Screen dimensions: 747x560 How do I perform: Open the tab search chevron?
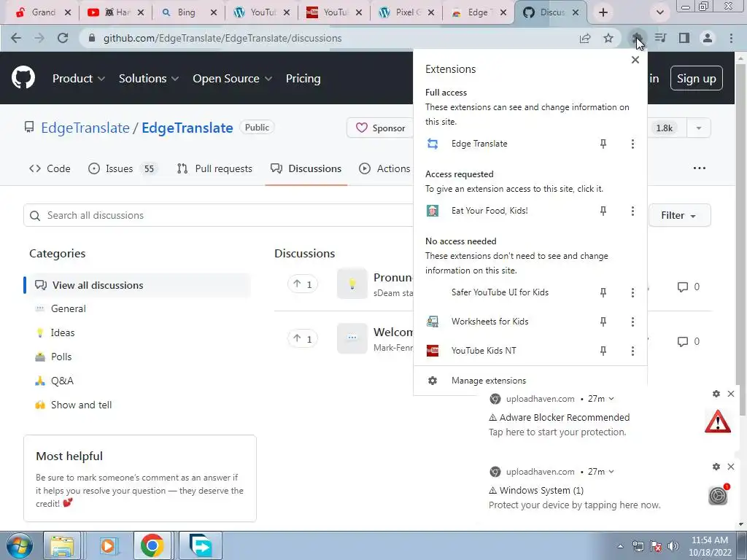point(659,12)
